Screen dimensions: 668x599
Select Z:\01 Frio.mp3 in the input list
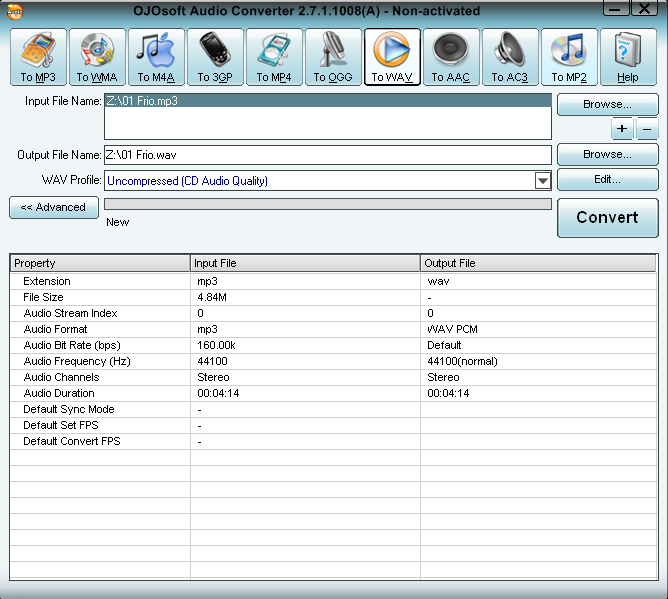click(328, 101)
